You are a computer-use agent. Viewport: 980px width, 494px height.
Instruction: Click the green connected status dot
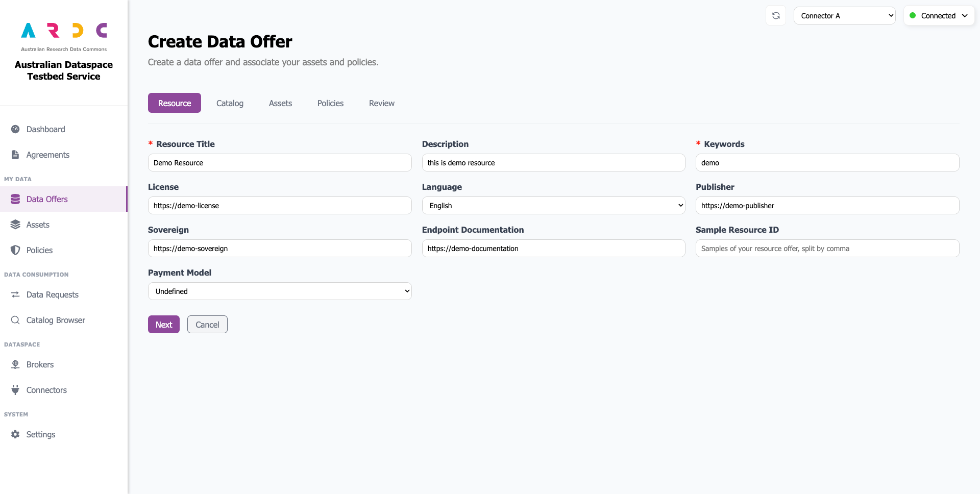point(913,16)
